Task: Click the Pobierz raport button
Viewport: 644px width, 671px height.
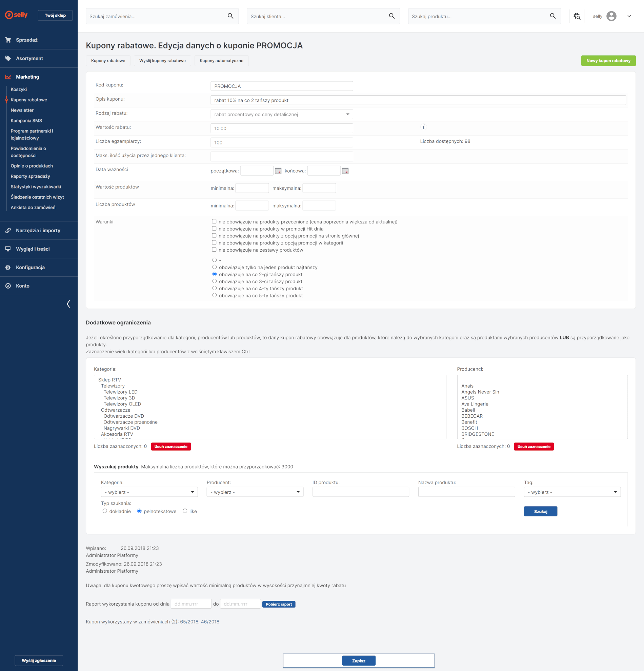Action: pyautogui.click(x=279, y=604)
